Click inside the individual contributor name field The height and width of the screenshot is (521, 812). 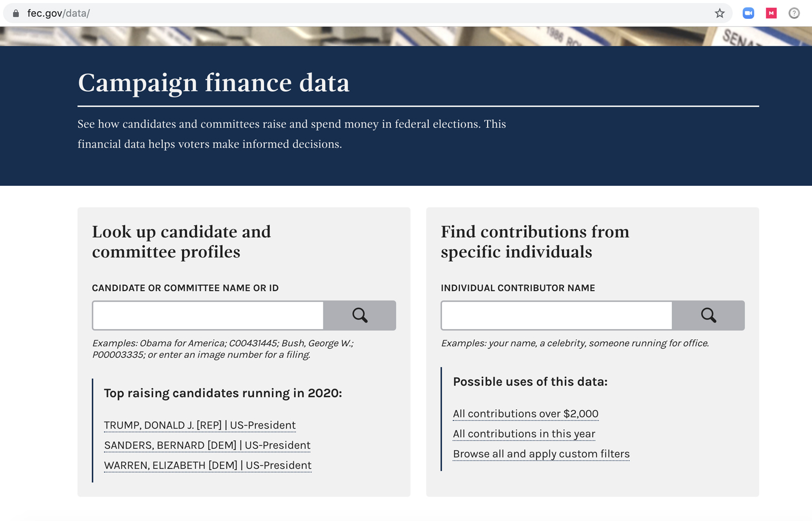556,315
